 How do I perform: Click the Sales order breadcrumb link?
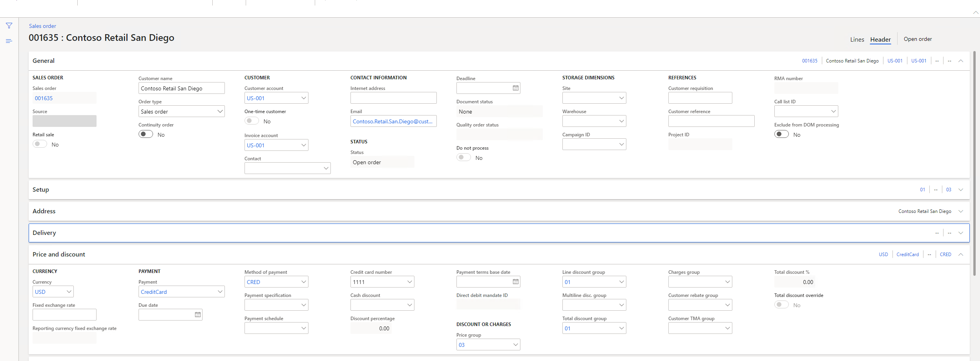tap(42, 26)
